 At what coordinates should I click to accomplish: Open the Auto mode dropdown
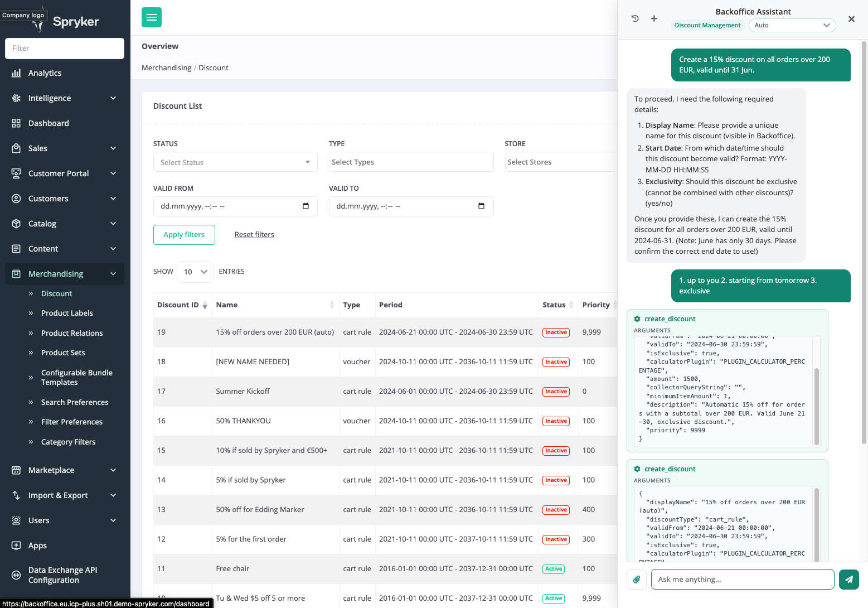(792, 25)
